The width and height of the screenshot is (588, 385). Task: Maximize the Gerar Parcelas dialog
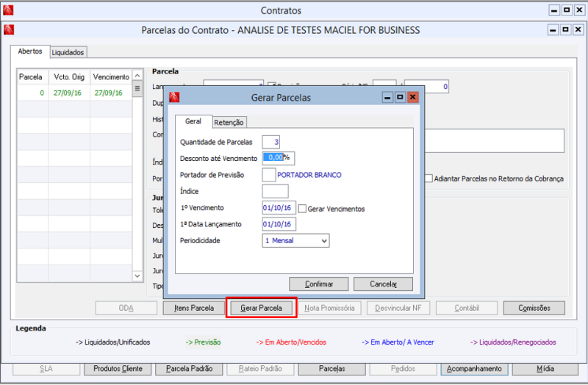[x=400, y=98]
